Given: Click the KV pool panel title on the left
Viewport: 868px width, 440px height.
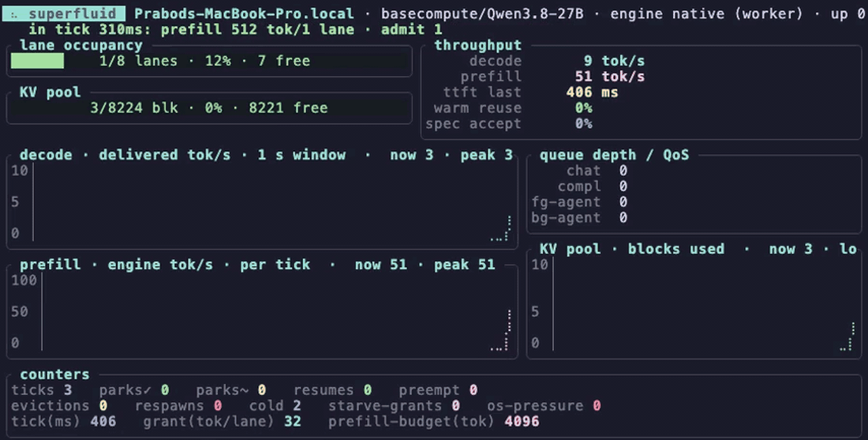Looking at the screenshot, I should pos(50,92).
